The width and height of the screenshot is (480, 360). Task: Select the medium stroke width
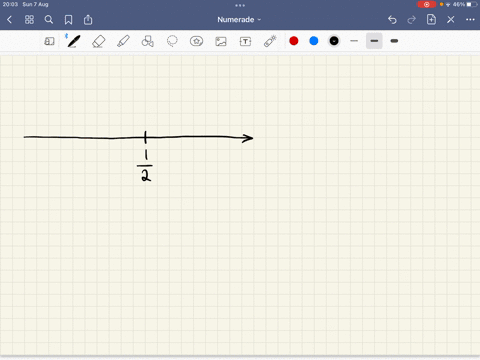374,41
